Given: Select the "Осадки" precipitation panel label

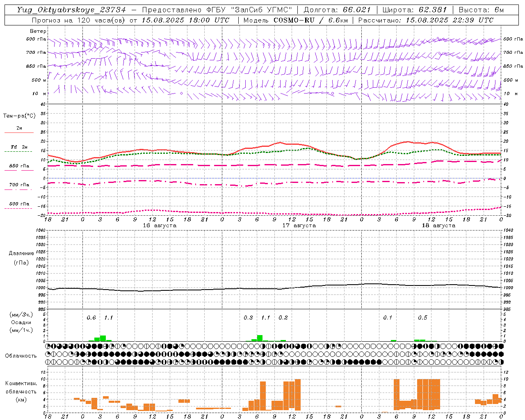Looking at the screenshot, I should [x=21, y=322].
